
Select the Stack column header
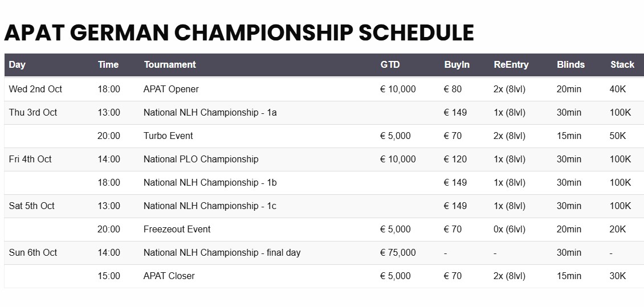[622, 64]
